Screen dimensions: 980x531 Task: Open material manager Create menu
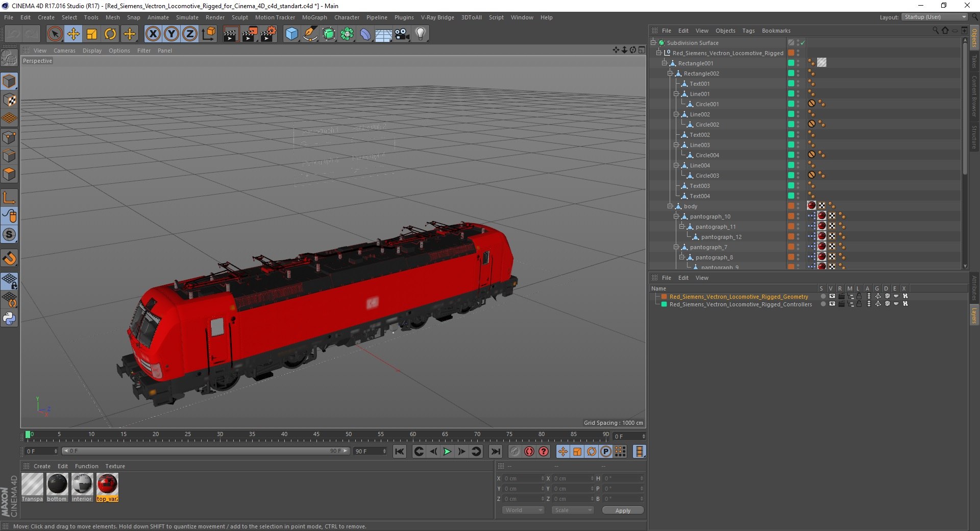click(x=42, y=466)
